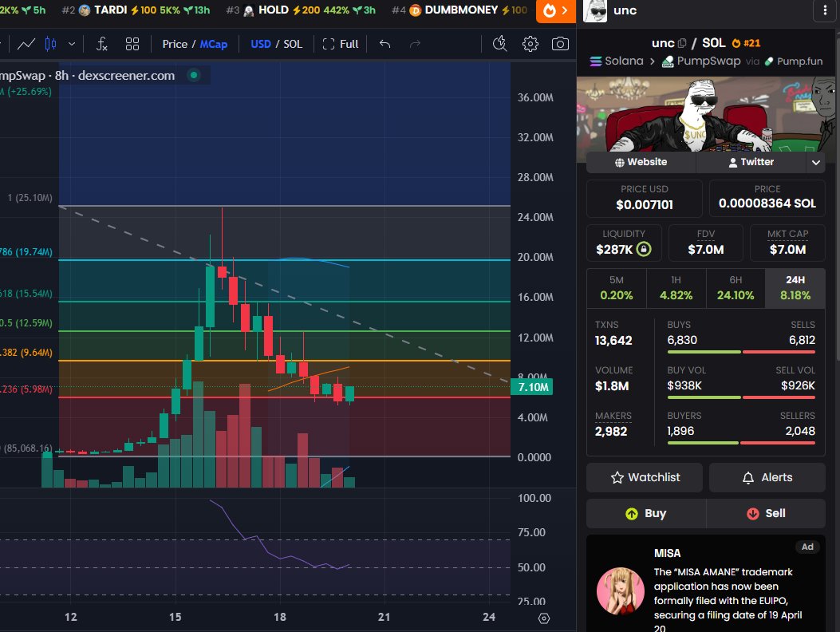The width and height of the screenshot is (840, 632).
Task: Click the green market status dot
Action: pyautogui.click(x=194, y=75)
